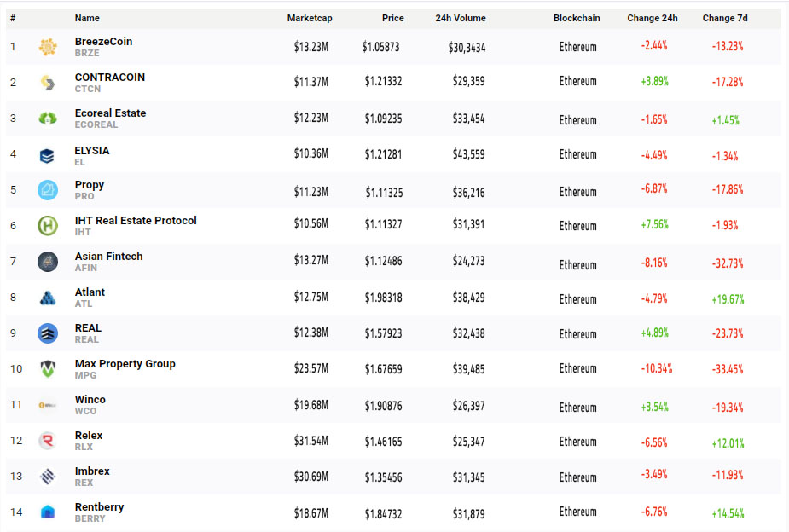Screen dimensions: 789x532
Task: Select the Rentberry house icon
Action: pyautogui.click(x=48, y=512)
